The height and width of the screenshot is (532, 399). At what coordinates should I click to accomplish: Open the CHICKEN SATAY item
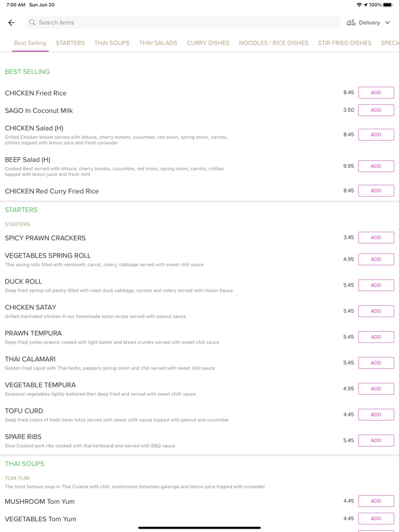click(x=31, y=308)
